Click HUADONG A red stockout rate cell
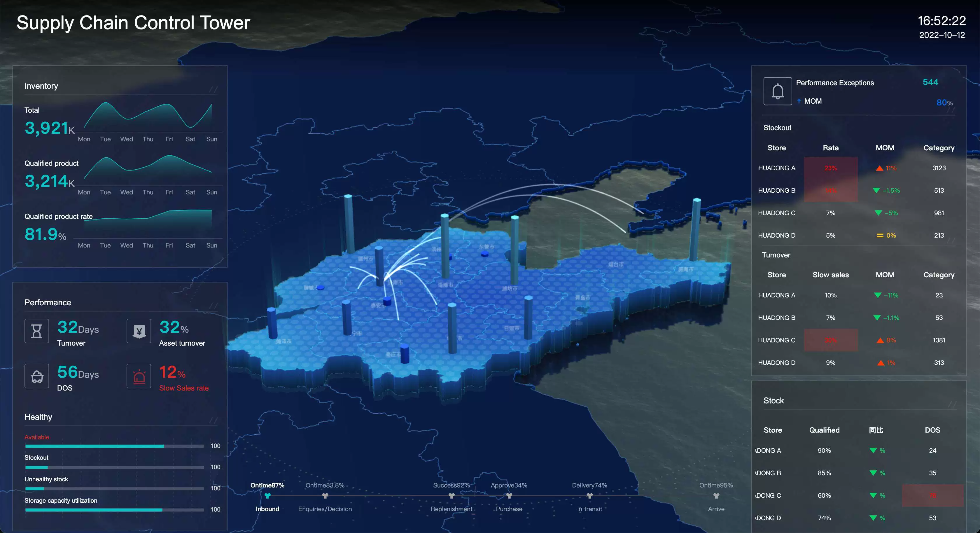Screen dimensions: 980x533 point(830,168)
